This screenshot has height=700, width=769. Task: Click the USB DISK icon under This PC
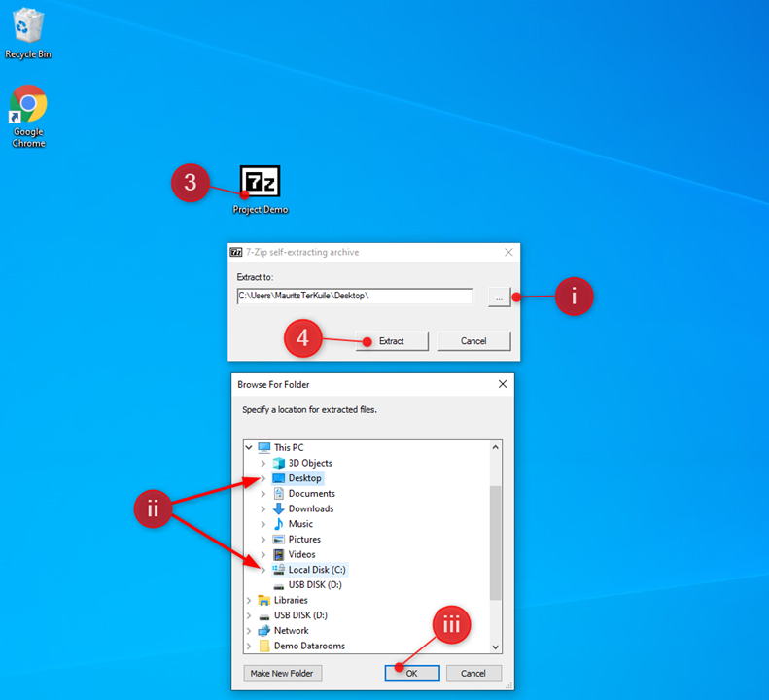tap(279, 585)
